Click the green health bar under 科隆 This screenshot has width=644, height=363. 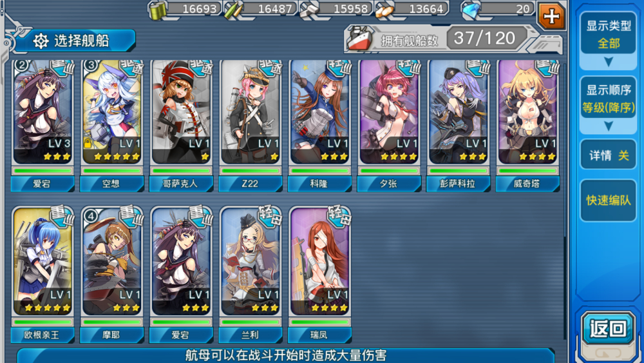pyautogui.click(x=319, y=170)
